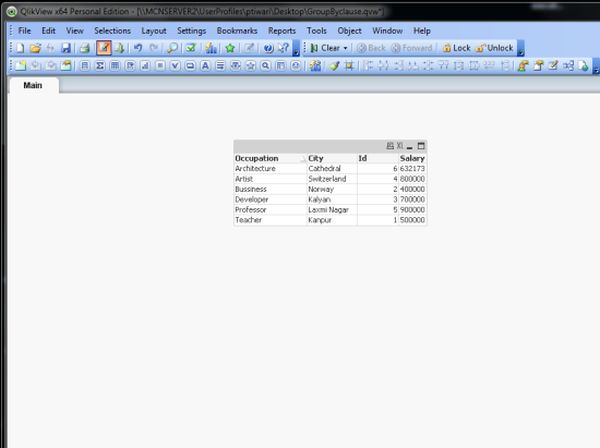Switch to the Main sheet tab
Image resolution: width=600 pixels, height=448 pixels.
pyautogui.click(x=33, y=85)
